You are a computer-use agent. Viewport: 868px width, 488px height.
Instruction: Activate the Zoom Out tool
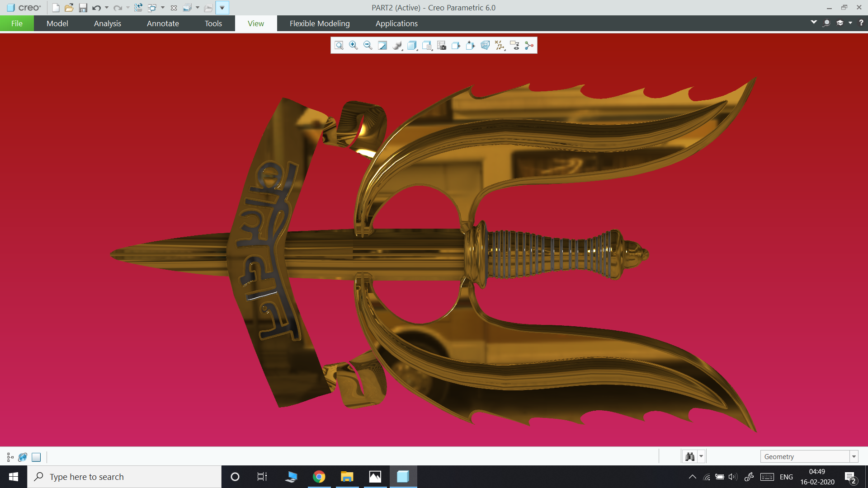[x=368, y=45]
